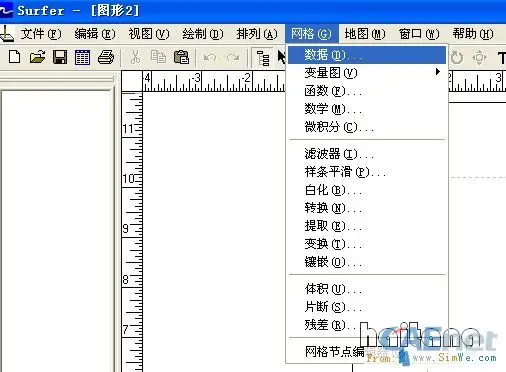Open the 编辑(E) menu

(x=95, y=34)
